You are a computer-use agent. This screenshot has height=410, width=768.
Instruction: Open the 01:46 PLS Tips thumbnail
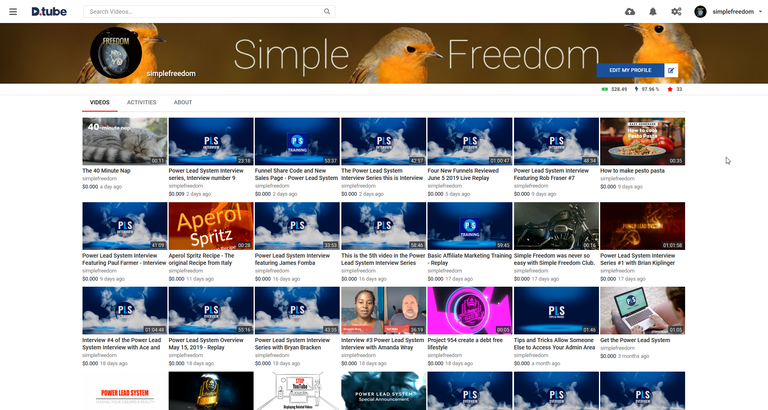[556, 311]
